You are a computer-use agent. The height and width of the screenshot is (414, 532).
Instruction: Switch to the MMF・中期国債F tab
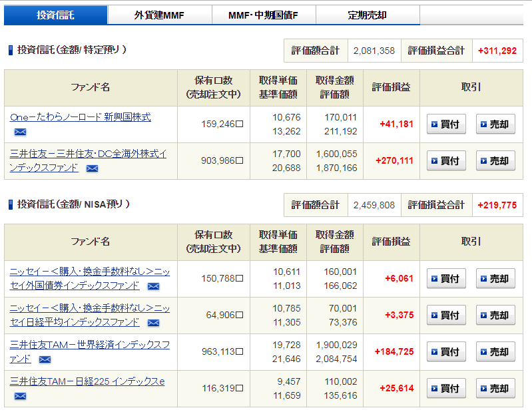pos(264,15)
